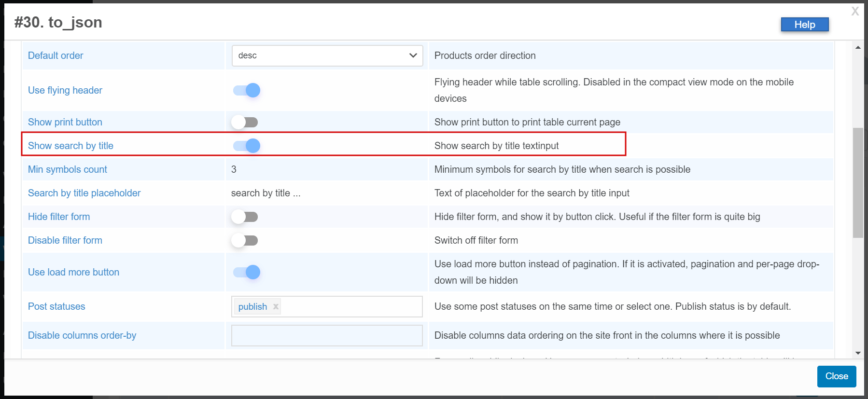Viewport: 868px width, 399px height.
Task: Toggle the Disable filter form switch
Action: tap(245, 240)
